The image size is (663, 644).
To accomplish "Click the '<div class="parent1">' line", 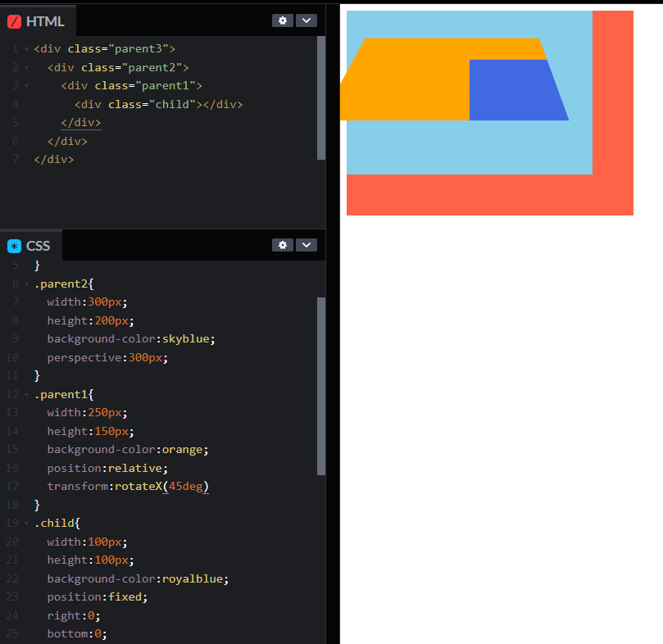I will 131,86.
